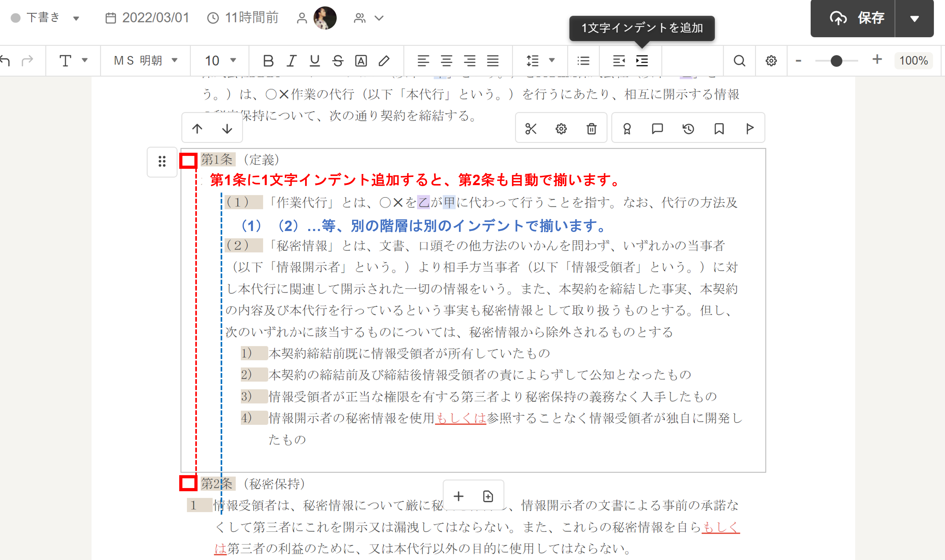
Task: Toggle bold formatting
Action: [x=268, y=61]
